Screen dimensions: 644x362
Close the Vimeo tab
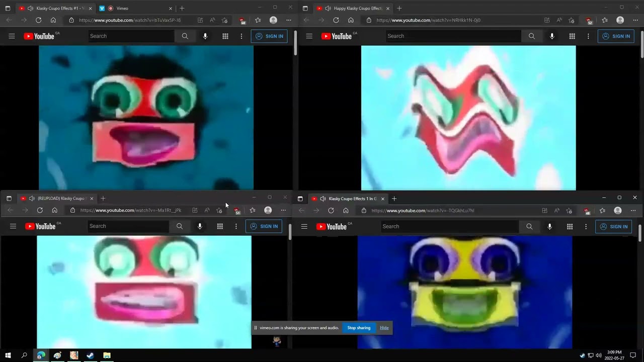click(170, 8)
